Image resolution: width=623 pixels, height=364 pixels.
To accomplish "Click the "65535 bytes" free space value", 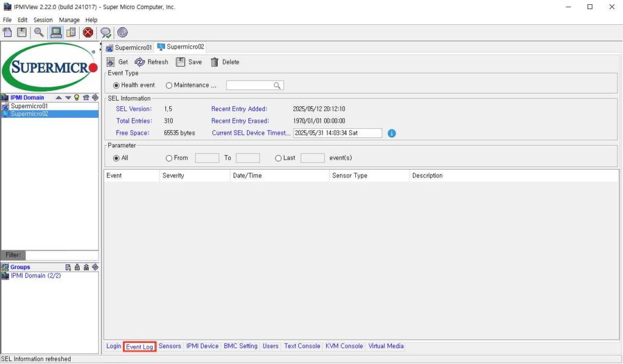I will tap(179, 133).
